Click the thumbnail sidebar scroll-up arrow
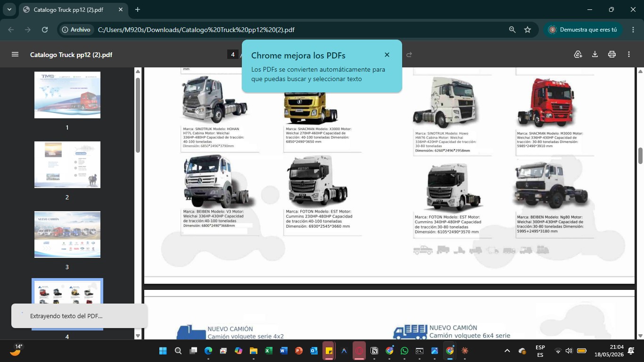Screen dimensions: 644x362 tap(138, 71)
